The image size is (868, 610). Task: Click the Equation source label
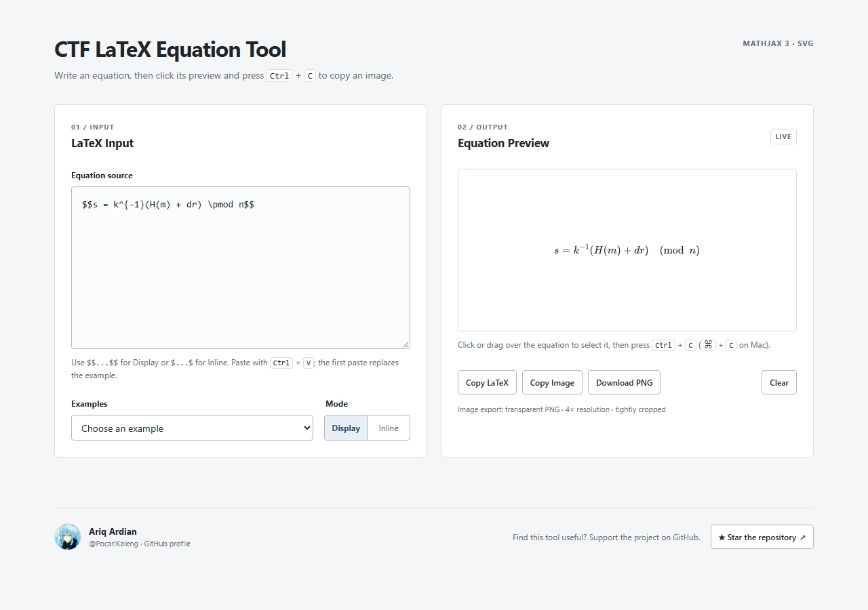click(102, 176)
